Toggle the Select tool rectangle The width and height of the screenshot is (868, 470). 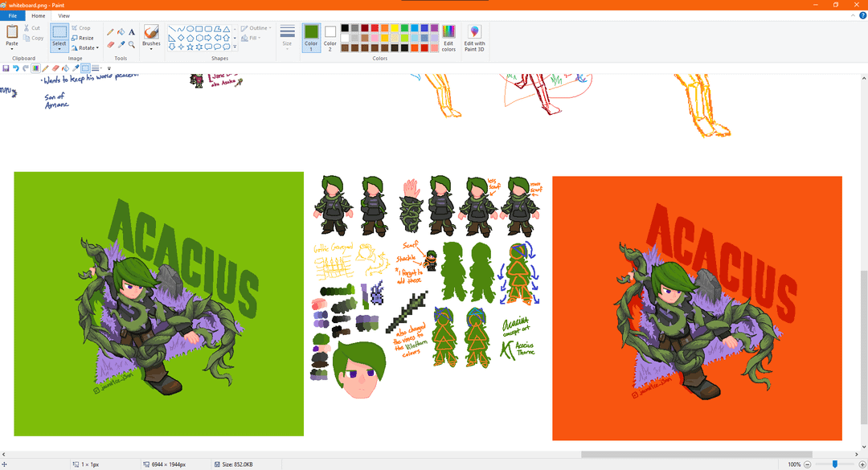[59, 33]
